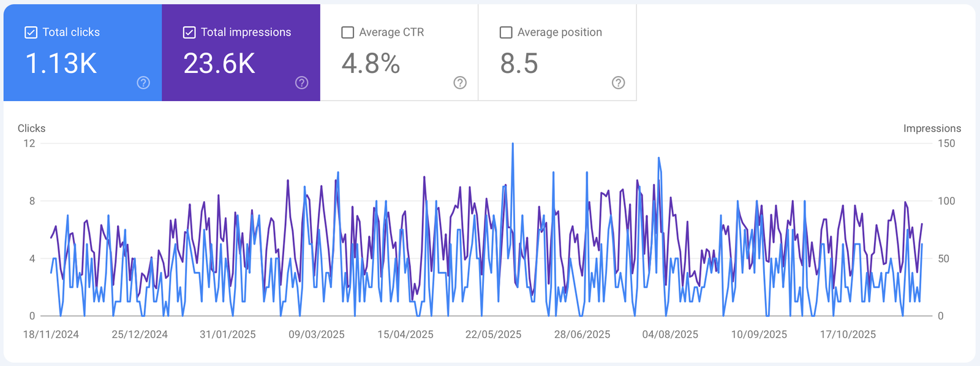The width and height of the screenshot is (980, 366).
Task: Uncheck the Total clicks checkbox
Action: pyautogui.click(x=31, y=32)
